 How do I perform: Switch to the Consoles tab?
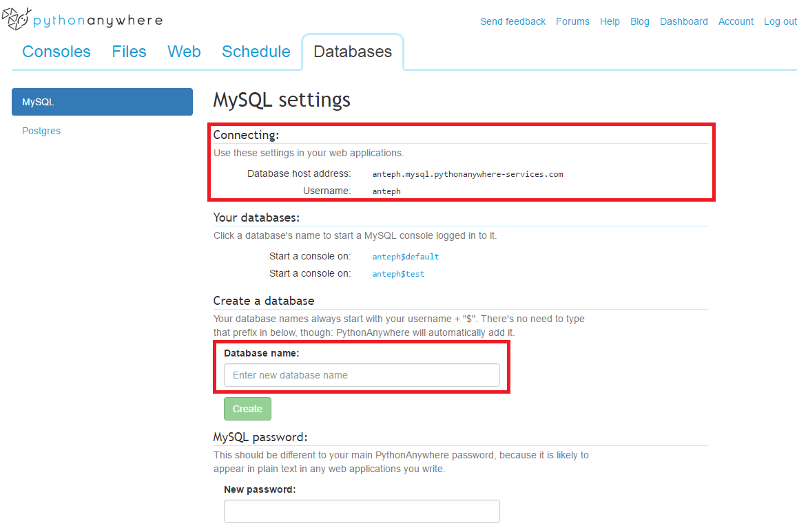tap(56, 52)
